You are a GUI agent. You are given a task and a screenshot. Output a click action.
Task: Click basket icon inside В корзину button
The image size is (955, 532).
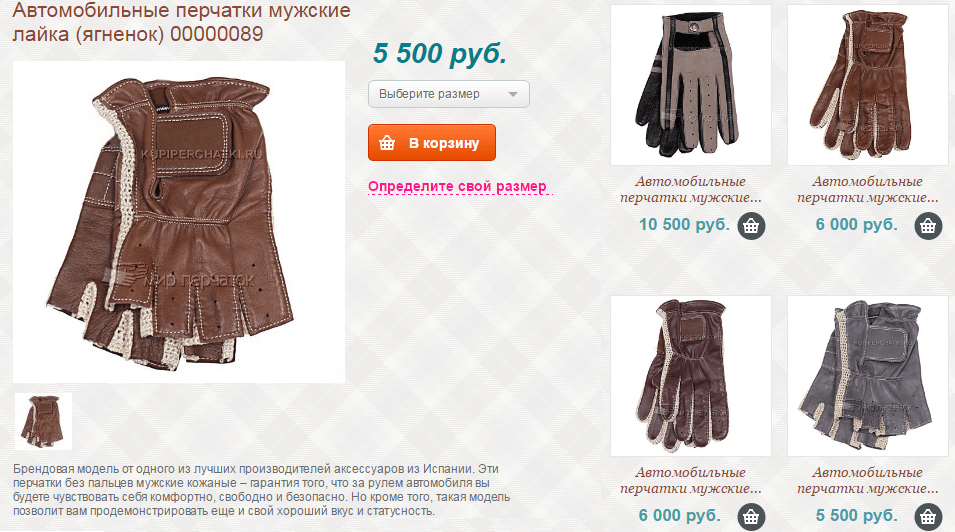point(387,143)
